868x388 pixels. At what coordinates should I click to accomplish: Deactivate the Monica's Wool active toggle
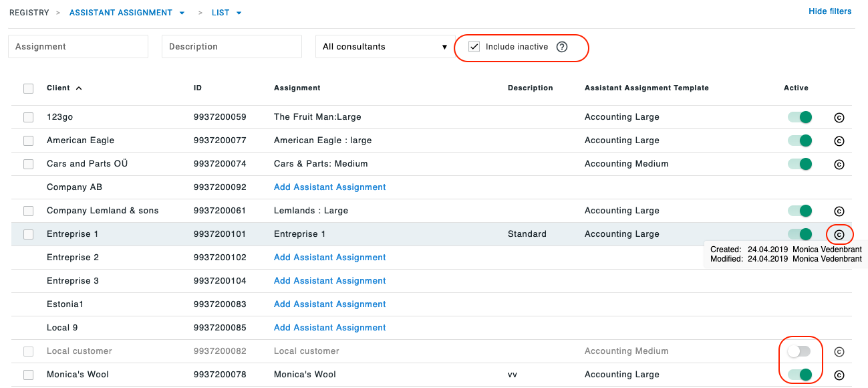(799, 375)
